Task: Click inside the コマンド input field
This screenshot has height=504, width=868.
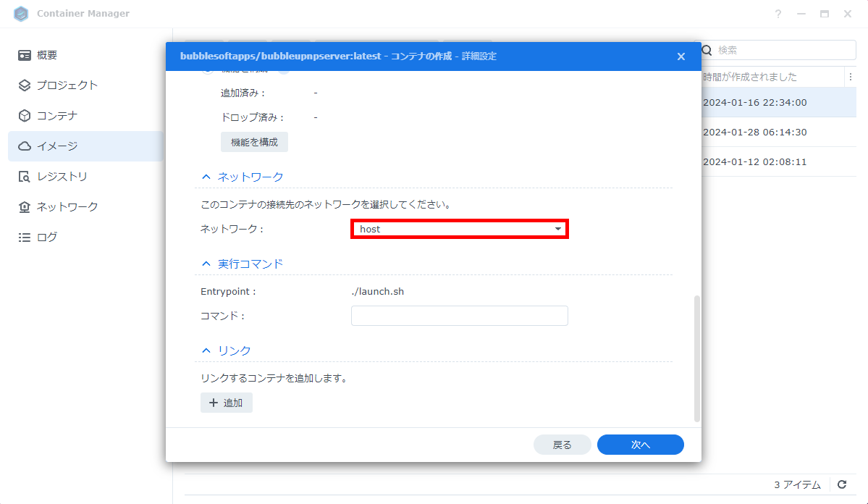Action: (459, 315)
